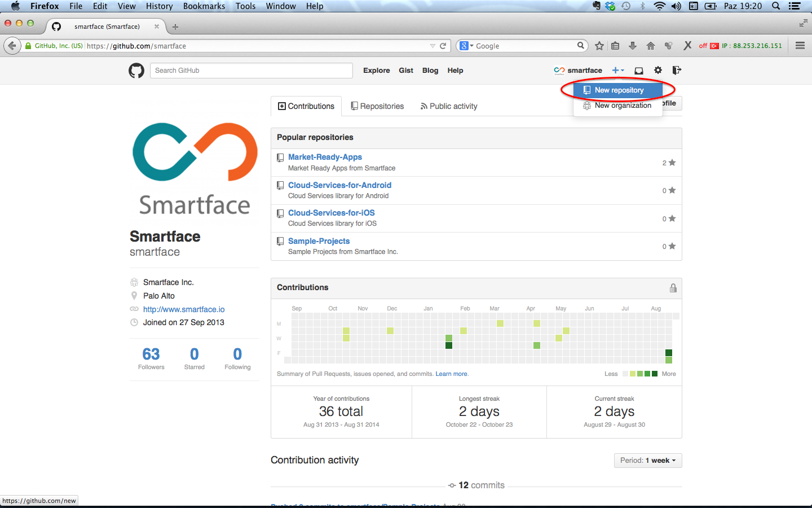The width and height of the screenshot is (812, 508).
Task: Open Notification Center list icon
Action: click(795, 6)
